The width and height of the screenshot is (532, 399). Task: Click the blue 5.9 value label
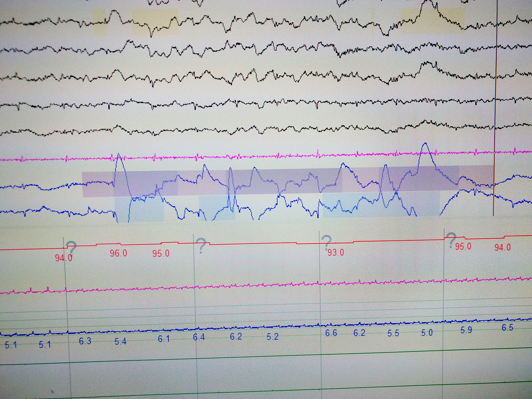point(466,330)
